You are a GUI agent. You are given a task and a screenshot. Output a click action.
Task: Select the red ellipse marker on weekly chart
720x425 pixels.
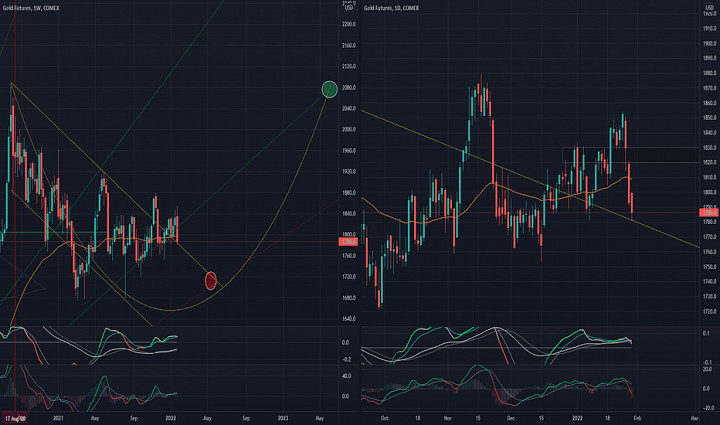tap(211, 280)
